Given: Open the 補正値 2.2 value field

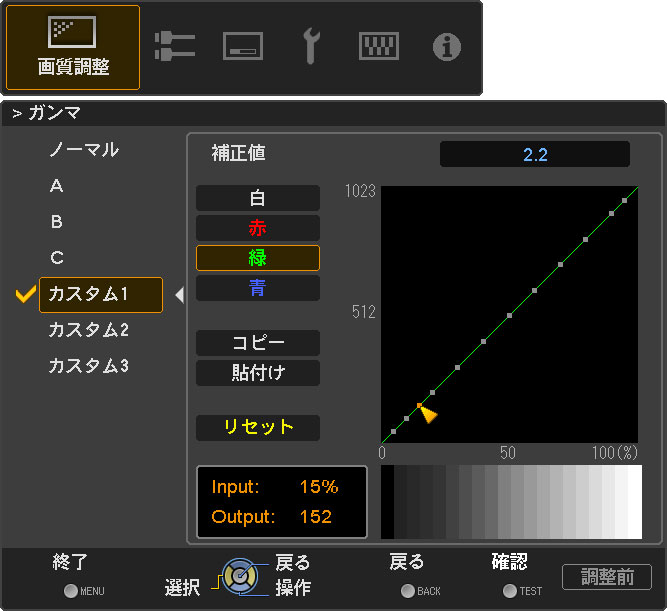Looking at the screenshot, I should pos(534,154).
